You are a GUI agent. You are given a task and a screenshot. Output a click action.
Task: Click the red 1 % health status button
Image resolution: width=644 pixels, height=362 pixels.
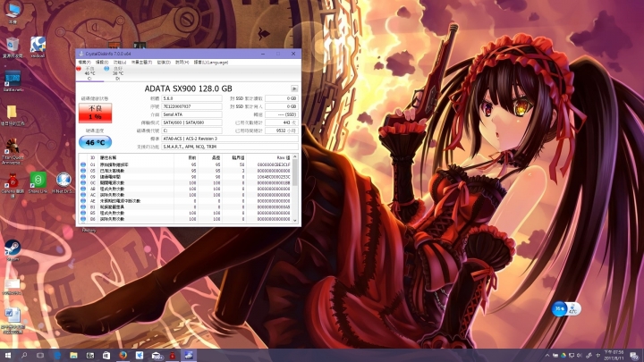(x=95, y=113)
